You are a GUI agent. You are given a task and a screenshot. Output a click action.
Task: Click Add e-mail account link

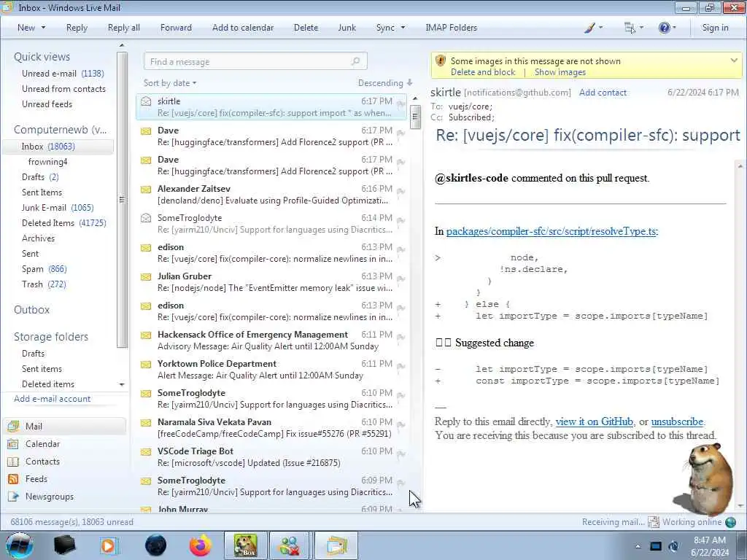(x=53, y=399)
